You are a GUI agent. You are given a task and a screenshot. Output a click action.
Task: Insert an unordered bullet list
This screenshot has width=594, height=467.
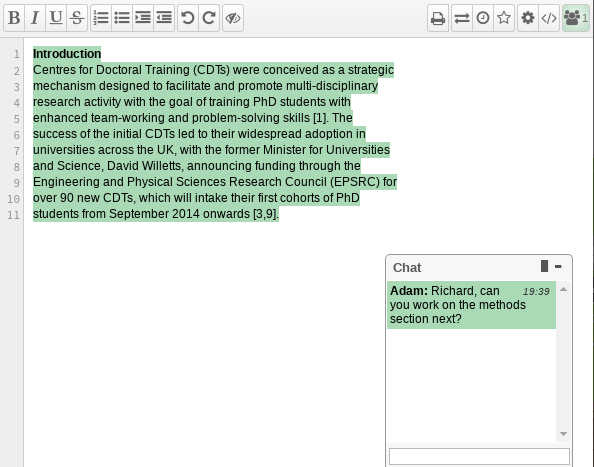[x=122, y=18]
